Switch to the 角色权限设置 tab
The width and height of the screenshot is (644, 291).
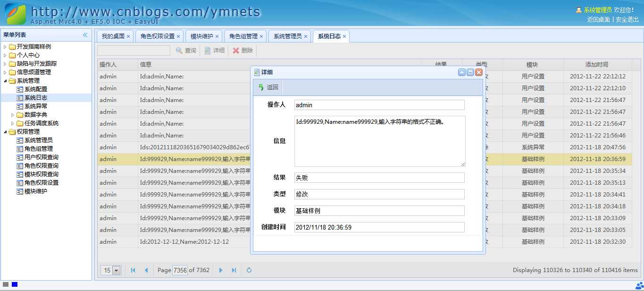[159, 35]
